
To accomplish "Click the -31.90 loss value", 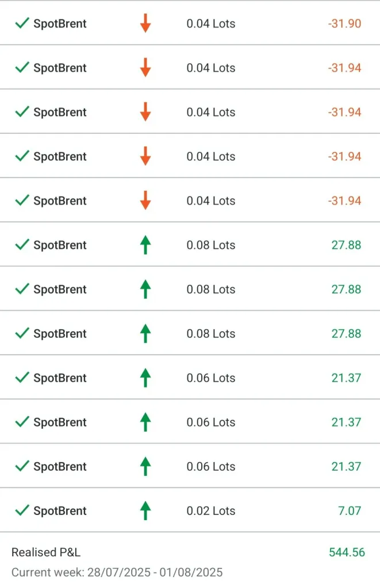I will (x=344, y=24).
